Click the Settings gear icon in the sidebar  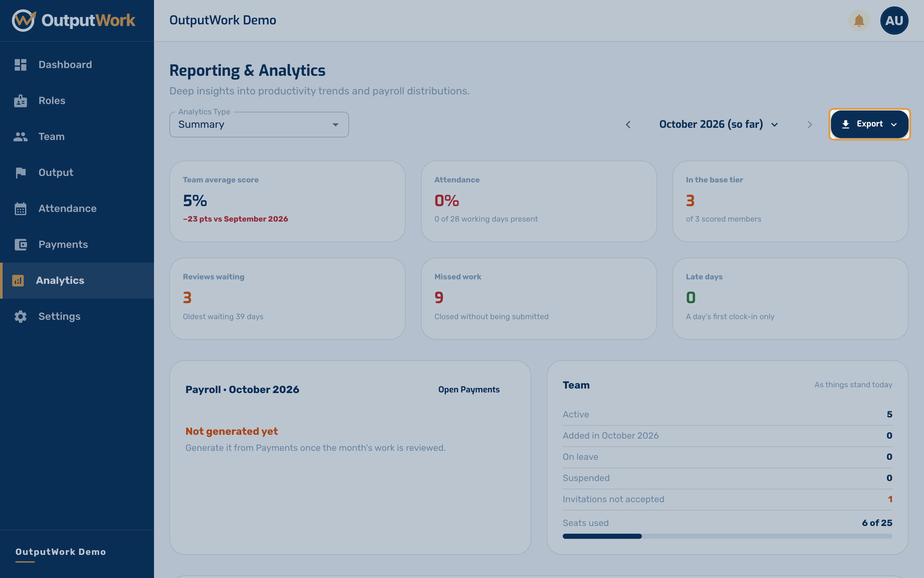tap(21, 317)
